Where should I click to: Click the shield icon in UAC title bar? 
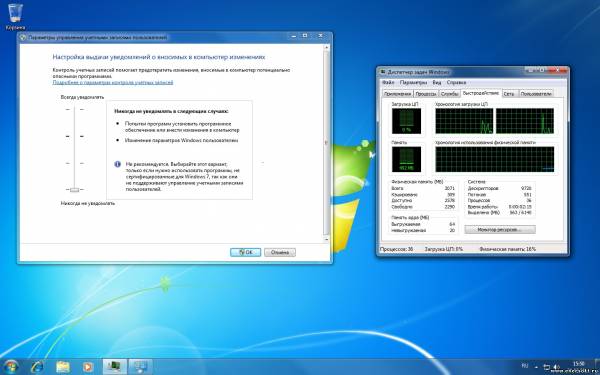point(23,38)
